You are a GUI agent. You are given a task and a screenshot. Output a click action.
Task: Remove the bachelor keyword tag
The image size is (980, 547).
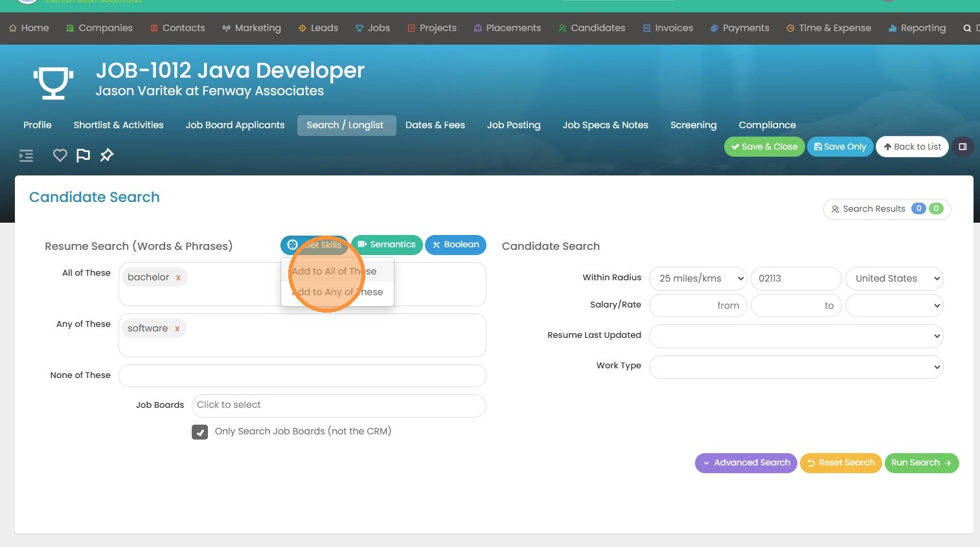click(x=178, y=278)
